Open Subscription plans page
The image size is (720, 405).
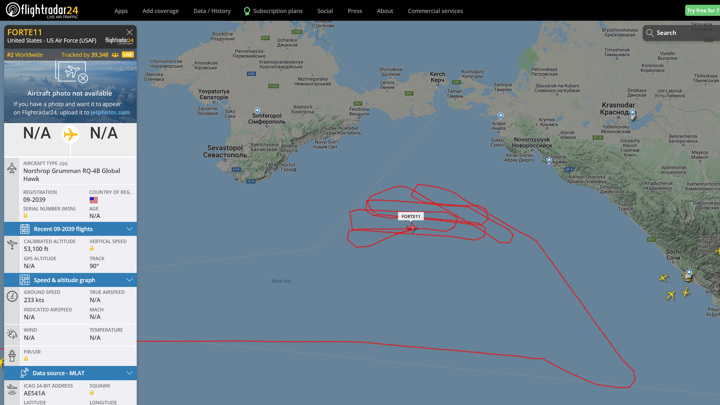(273, 11)
